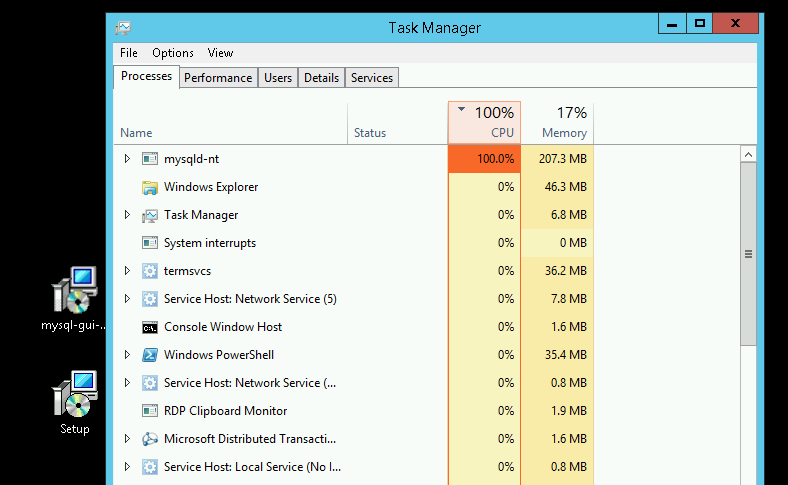Minimize the Task Manager window
The image size is (788, 485).
(x=672, y=24)
